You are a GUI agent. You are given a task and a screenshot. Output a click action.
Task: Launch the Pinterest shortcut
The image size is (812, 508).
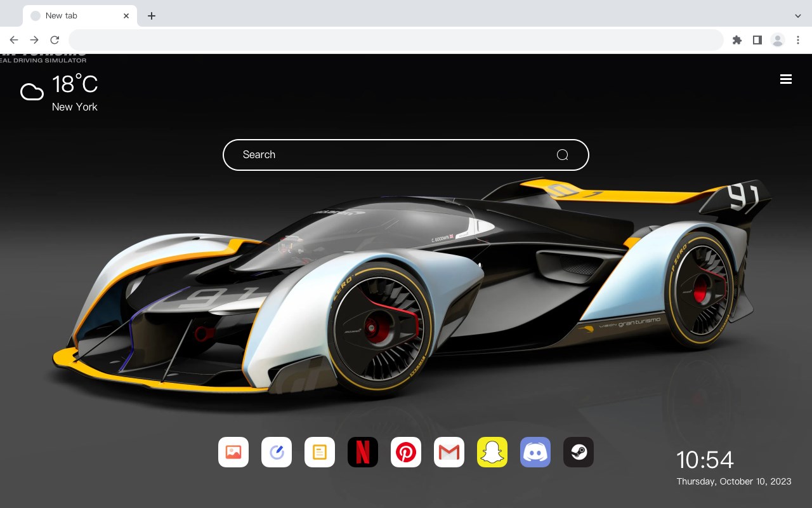pos(406,452)
